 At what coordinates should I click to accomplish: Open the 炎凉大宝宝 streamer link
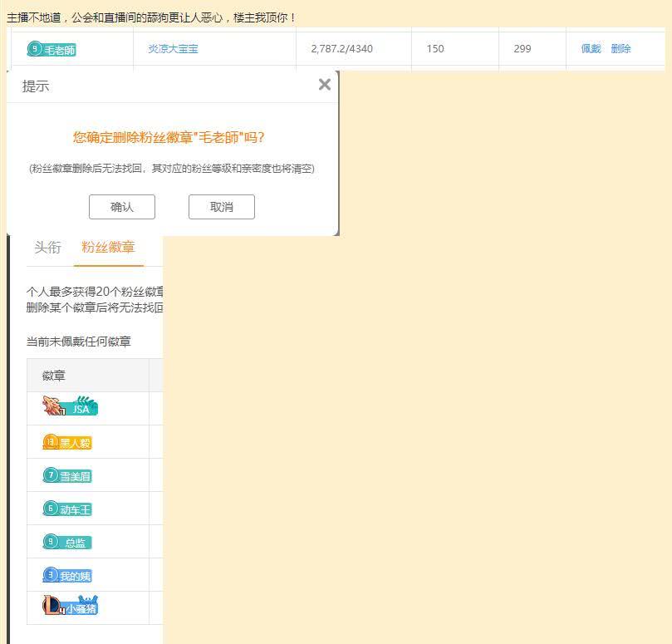[x=172, y=49]
